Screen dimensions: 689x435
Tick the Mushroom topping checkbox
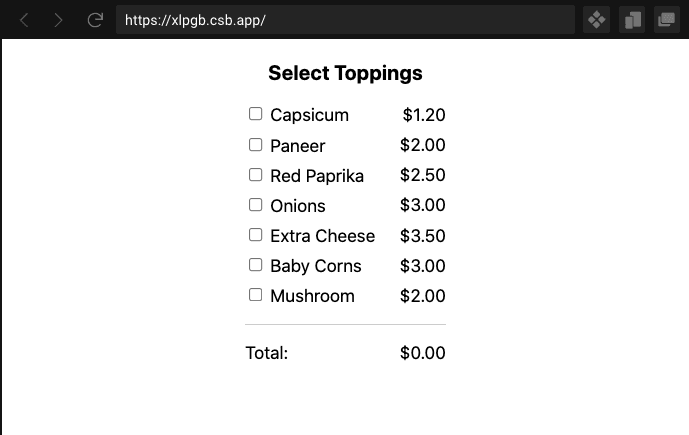[x=255, y=295]
